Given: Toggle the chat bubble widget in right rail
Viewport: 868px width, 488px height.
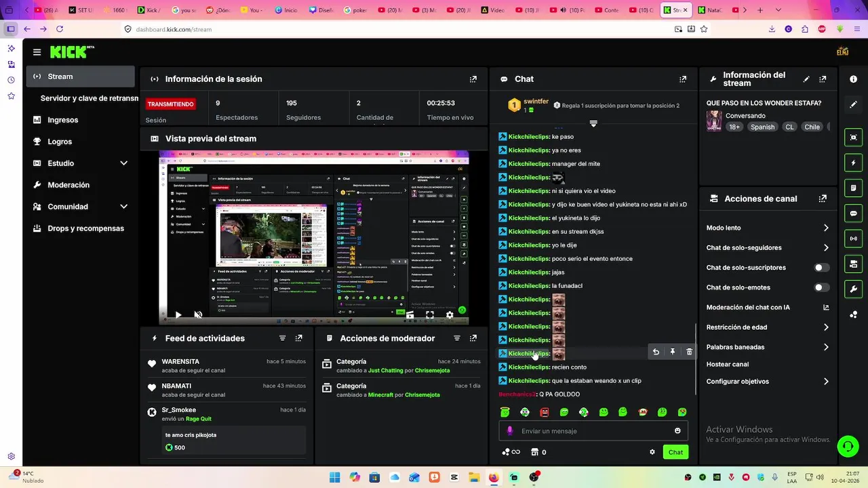Looking at the screenshot, I should pyautogui.click(x=853, y=213).
